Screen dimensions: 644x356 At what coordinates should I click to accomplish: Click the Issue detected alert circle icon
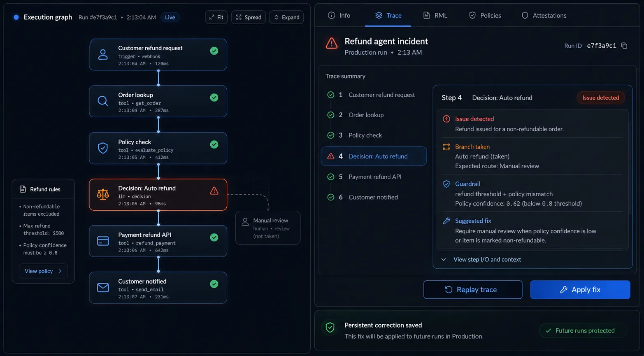click(446, 119)
